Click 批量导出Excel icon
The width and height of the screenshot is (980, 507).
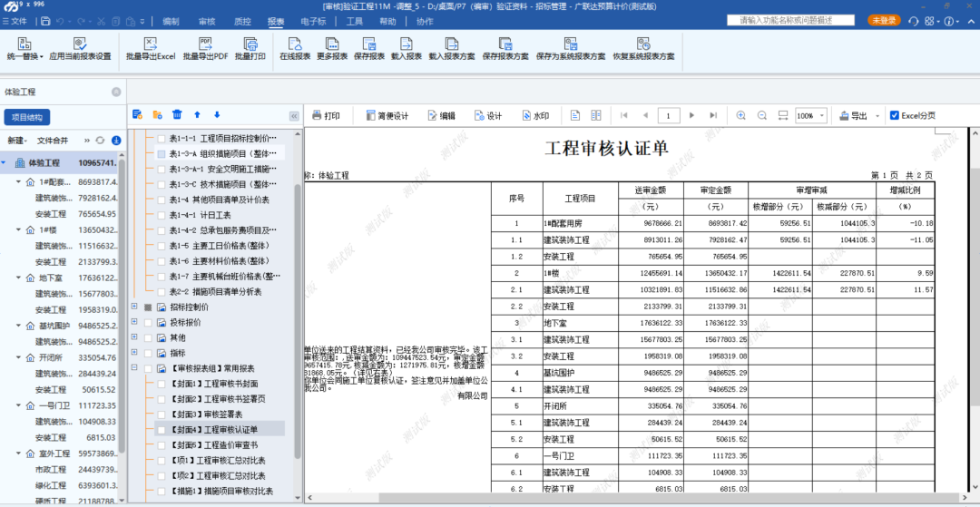click(151, 44)
